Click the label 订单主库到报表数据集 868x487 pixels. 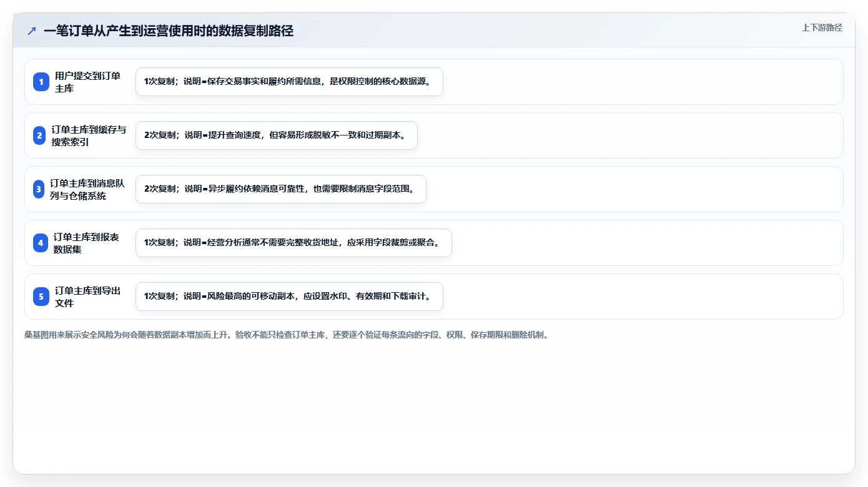(x=87, y=243)
